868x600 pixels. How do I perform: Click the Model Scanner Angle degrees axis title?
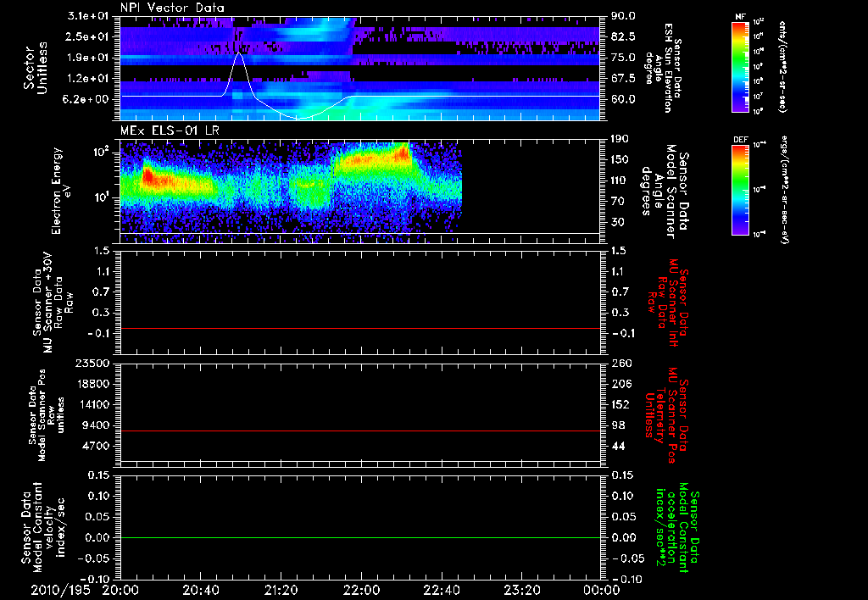pos(664,192)
